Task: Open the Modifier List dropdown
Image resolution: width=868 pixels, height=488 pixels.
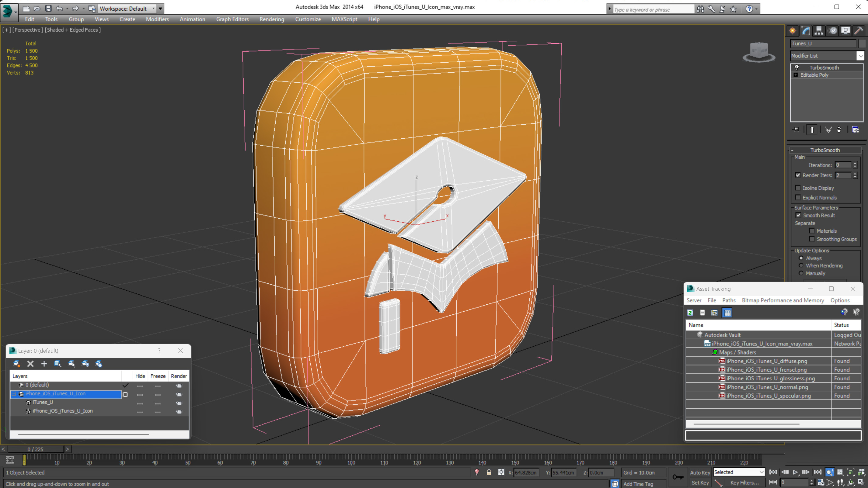Action: 861,56
